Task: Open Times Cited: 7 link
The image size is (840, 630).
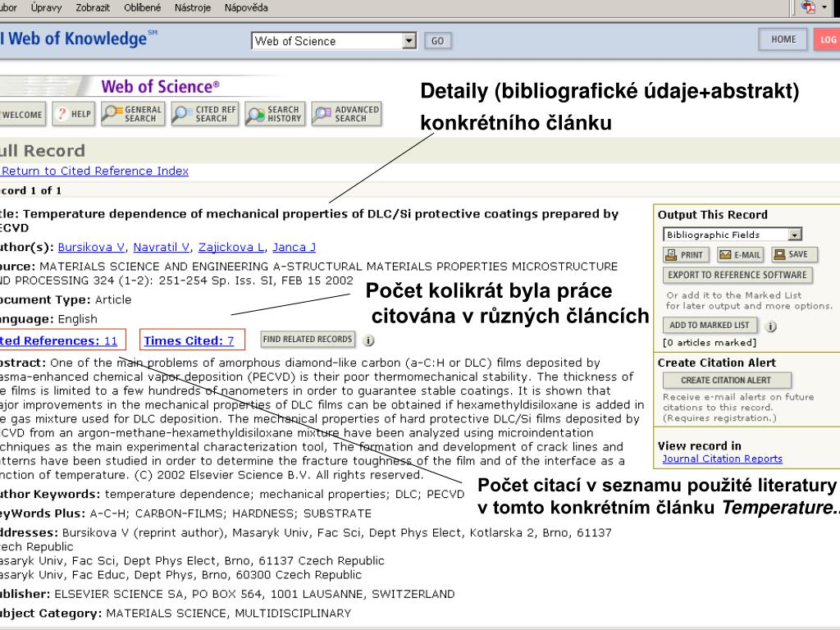Action: pyautogui.click(x=189, y=340)
